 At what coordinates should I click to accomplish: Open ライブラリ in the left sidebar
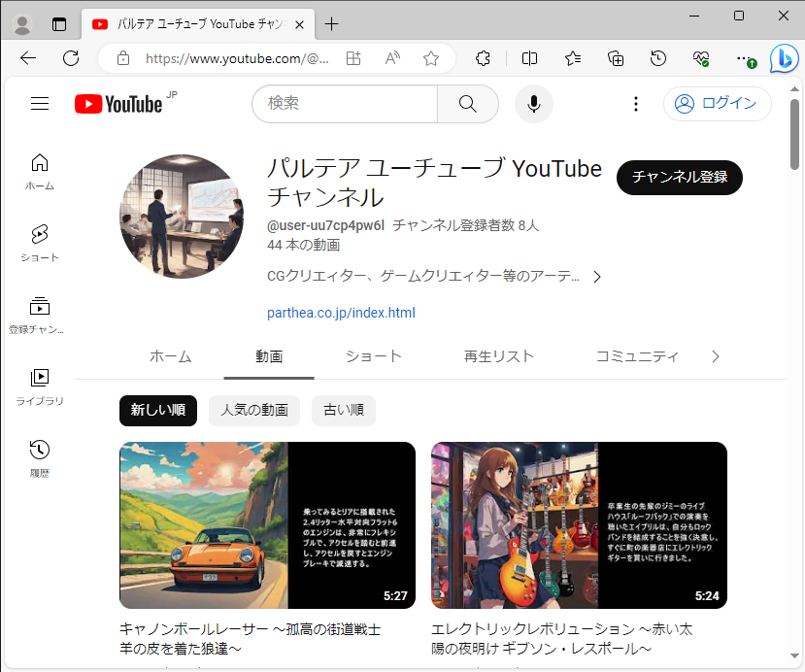(40, 387)
